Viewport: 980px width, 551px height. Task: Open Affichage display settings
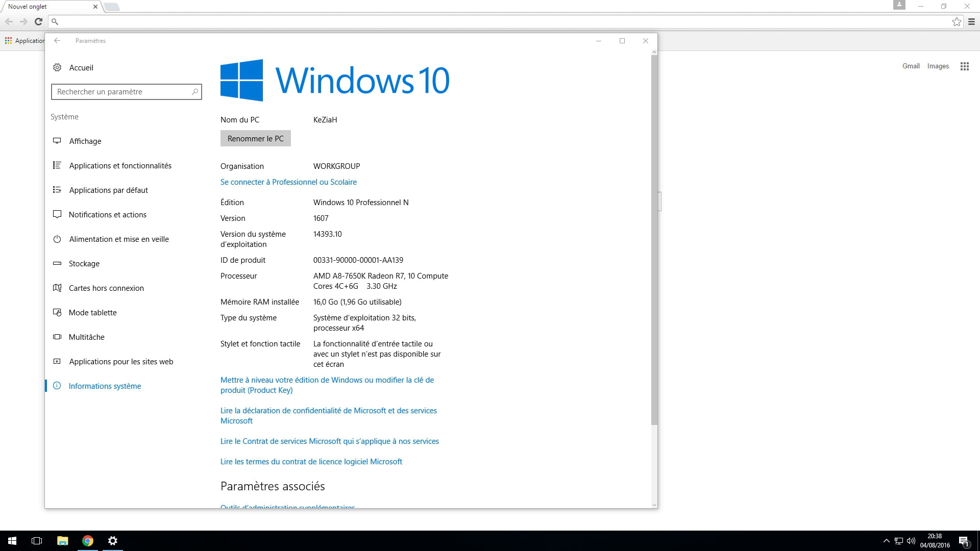85,141
